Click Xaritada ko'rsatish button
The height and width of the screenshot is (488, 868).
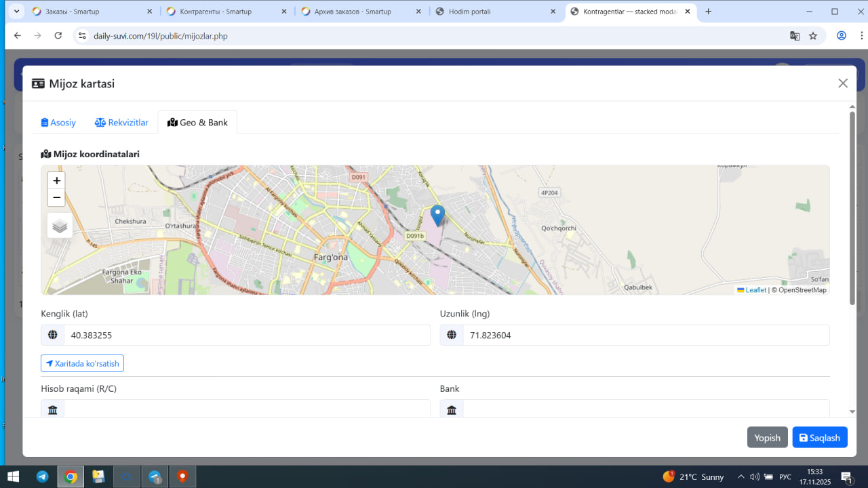(x=82, y=363)
